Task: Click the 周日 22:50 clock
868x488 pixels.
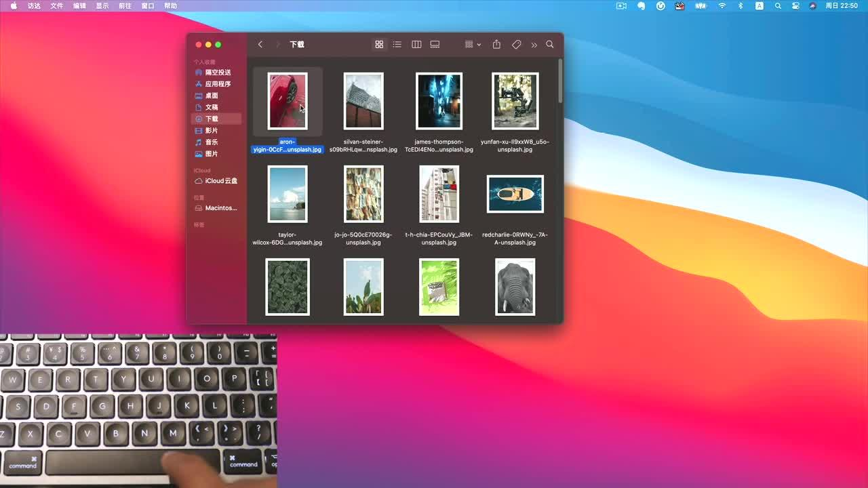Action: pos(842,5)
